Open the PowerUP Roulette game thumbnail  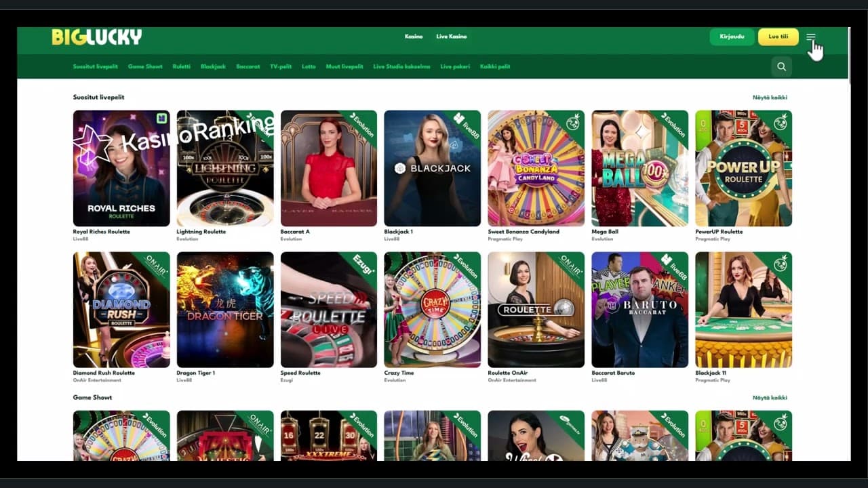pyautogui.click(x=744, y=168)
